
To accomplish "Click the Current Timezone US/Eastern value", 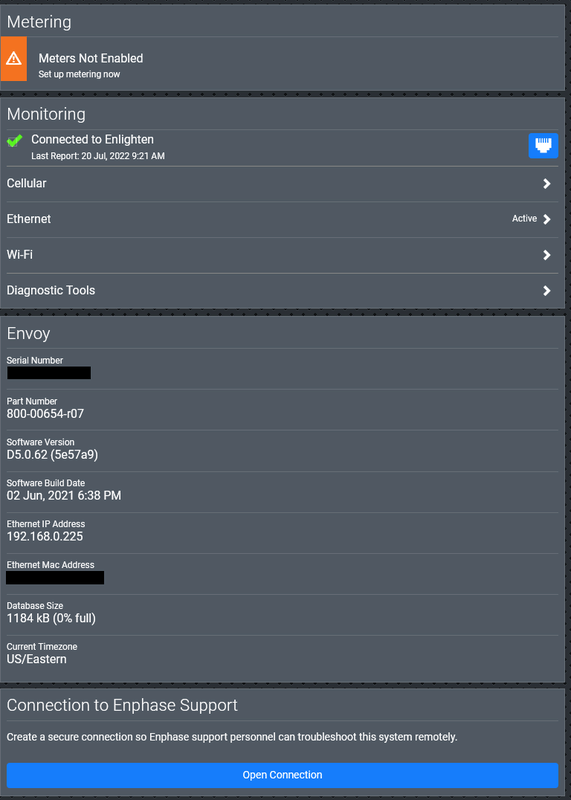I will point(36,659).
